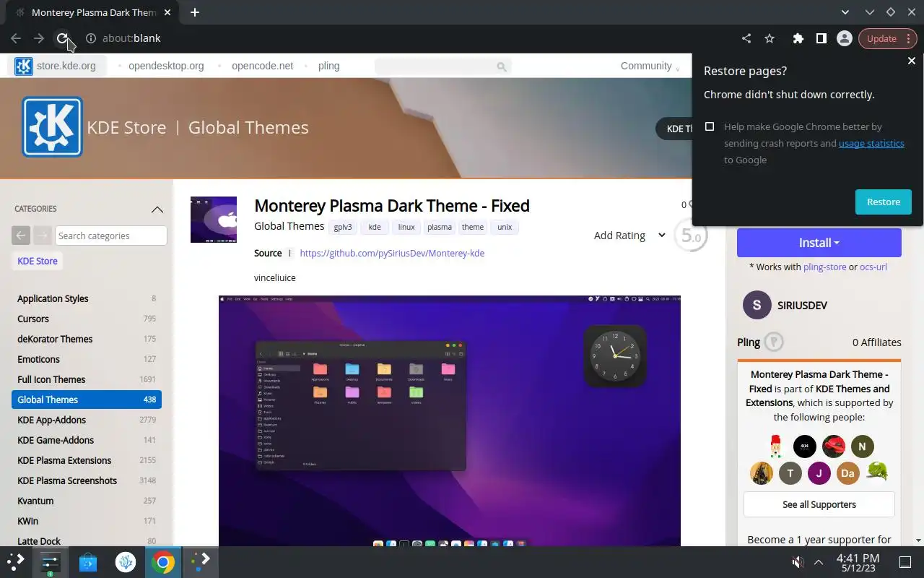The image size is (924, 578).
Task: Open a new browser tab
Action: click(x=195, y=12)
